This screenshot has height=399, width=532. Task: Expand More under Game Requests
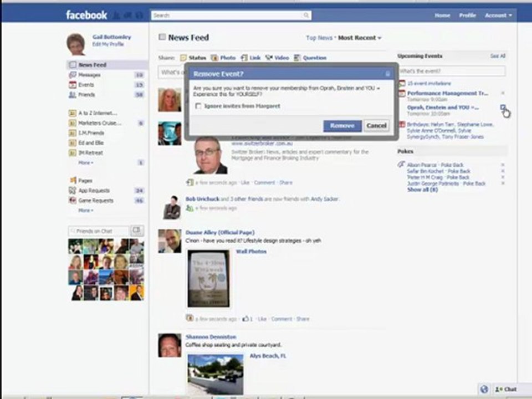point(85,211)
